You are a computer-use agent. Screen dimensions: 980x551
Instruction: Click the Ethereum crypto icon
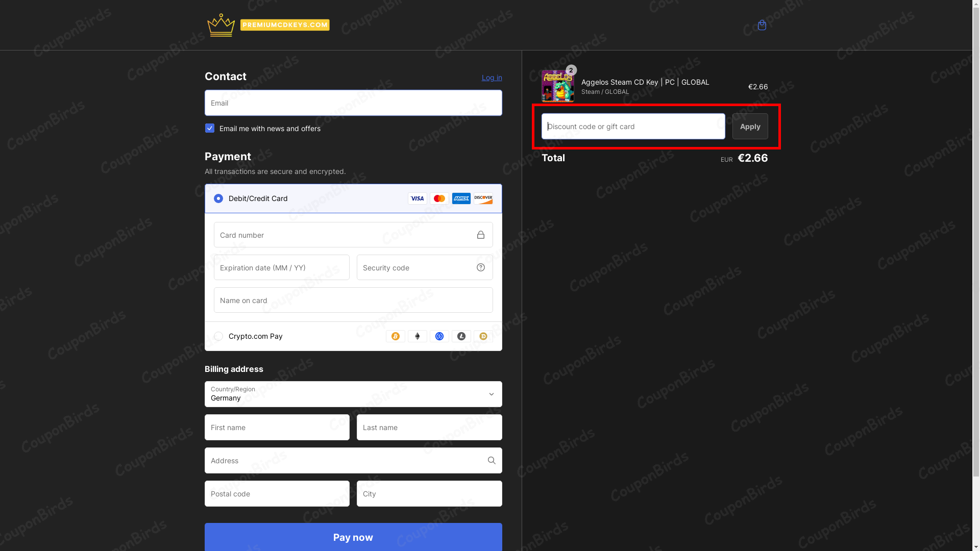tap(418, 336)
